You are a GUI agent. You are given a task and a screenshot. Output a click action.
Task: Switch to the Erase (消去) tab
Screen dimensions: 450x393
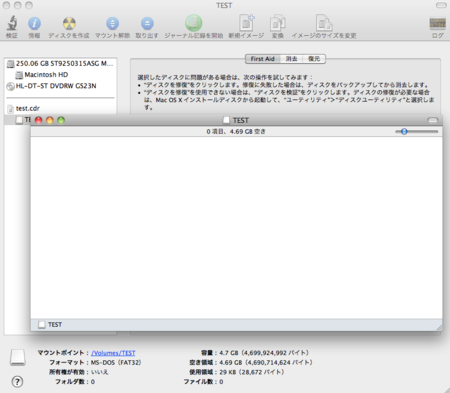(x=291, y=59)
